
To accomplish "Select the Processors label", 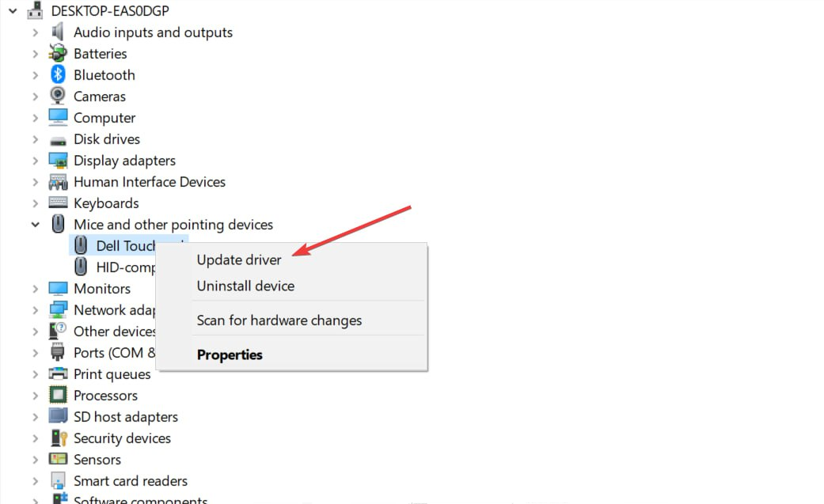I will point(105,396).
